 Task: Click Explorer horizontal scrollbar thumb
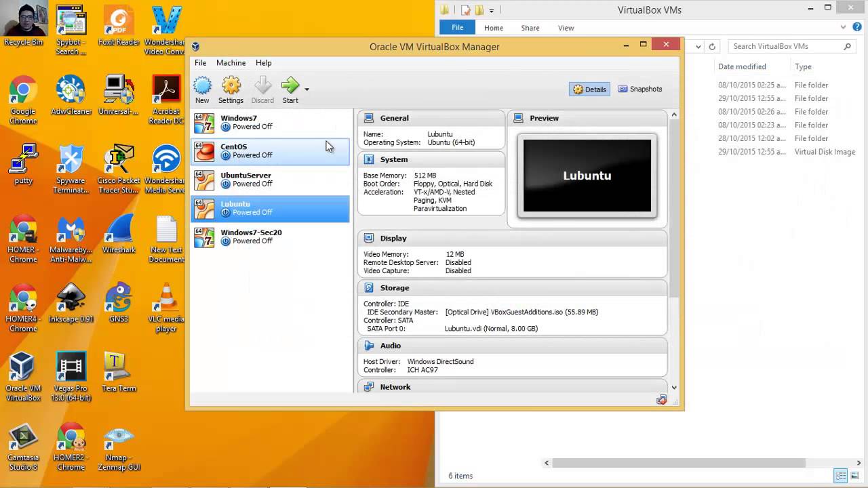click(x=679, y=463)
